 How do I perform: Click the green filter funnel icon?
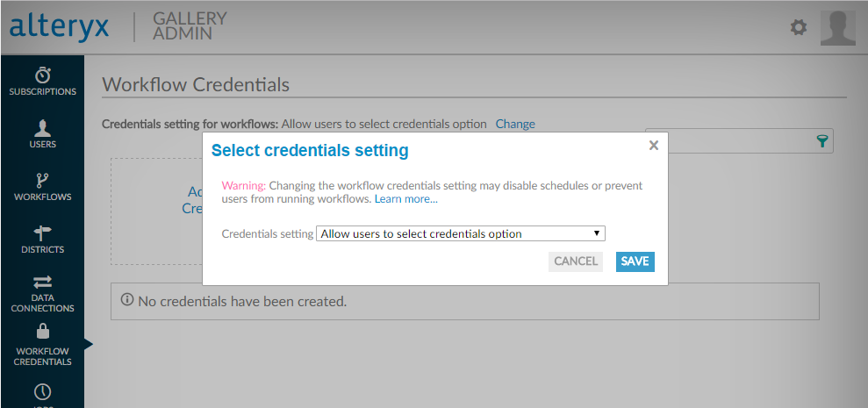822,142
